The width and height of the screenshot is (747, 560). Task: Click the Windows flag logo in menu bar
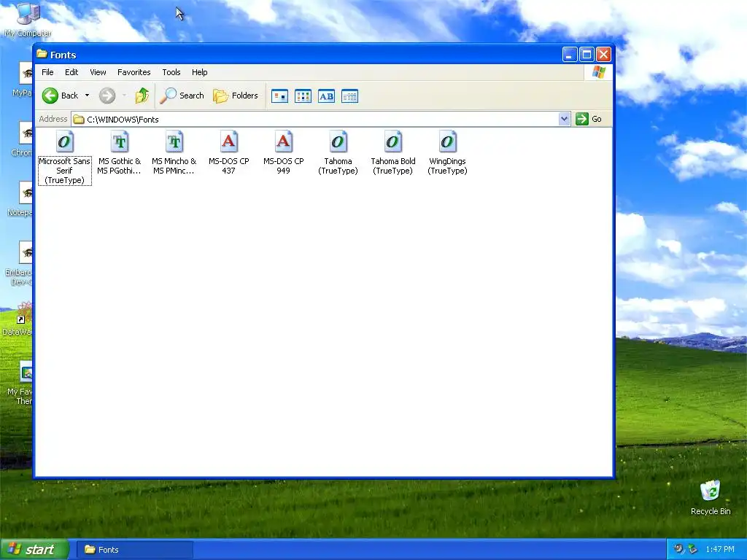[x=598, y=72]
